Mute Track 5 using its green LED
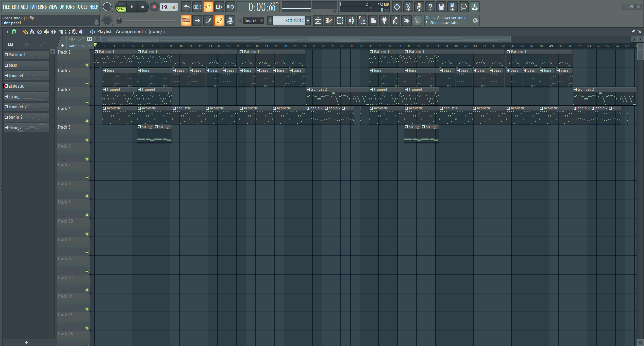 tap(87, 140)
